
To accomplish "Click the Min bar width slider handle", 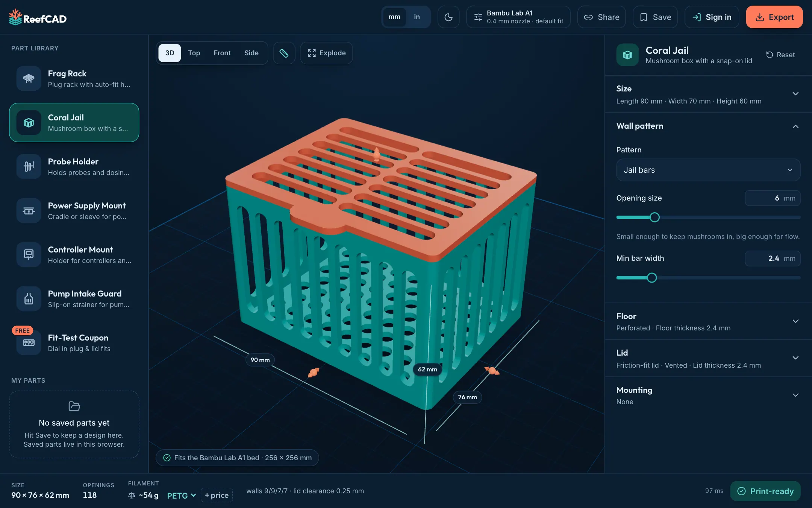I will [652, 278].
